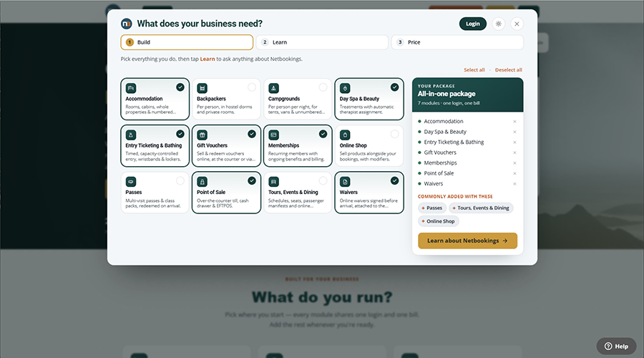Viewport: 644px width, 358px height.
Task: Click the Gift Vouchers gift icon
Action: coord(202,135)
